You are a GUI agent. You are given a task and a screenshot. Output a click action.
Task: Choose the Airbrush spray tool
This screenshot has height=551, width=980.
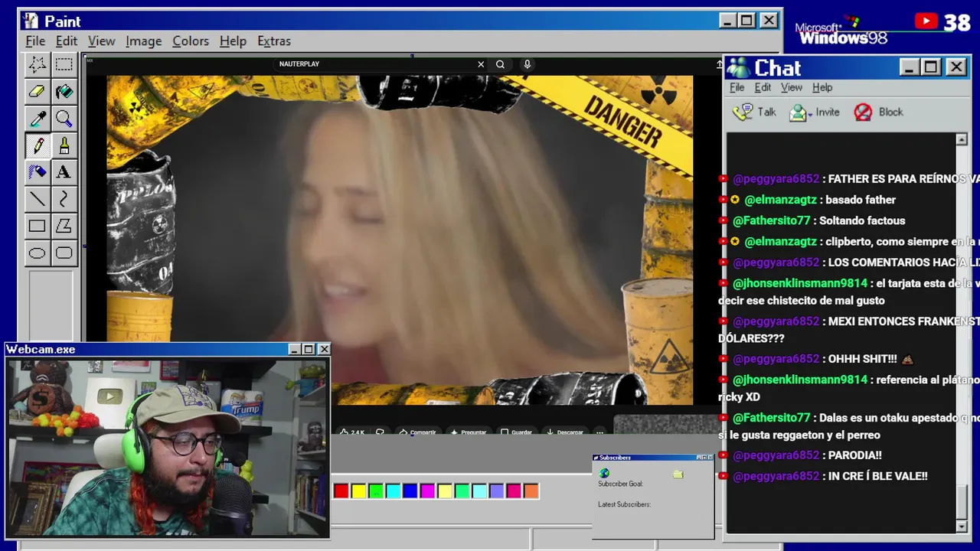pos(37,172)
